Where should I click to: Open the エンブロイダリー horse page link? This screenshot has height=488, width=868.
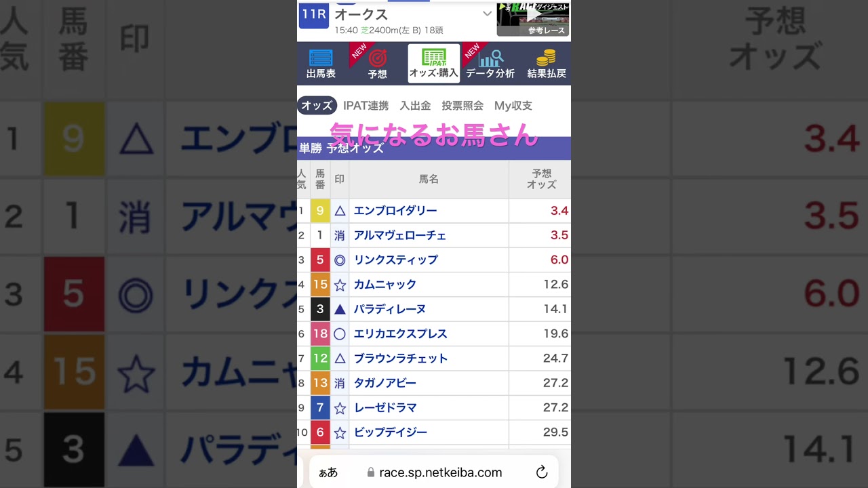(396, 211)
